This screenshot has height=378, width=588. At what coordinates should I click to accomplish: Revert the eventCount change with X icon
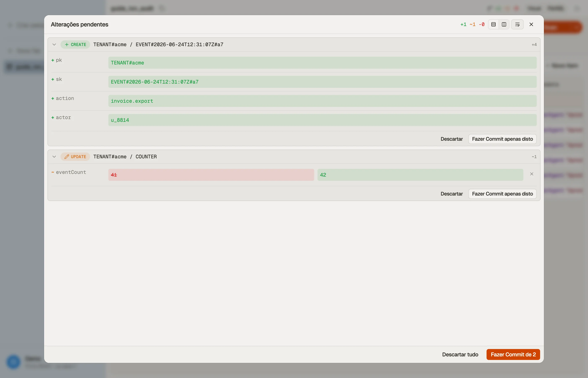tap(532, 174)
